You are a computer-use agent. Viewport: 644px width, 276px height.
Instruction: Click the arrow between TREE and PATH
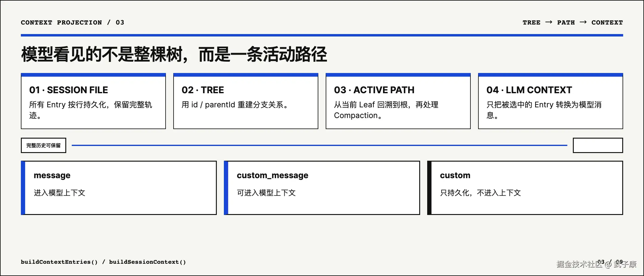[549, 22]
